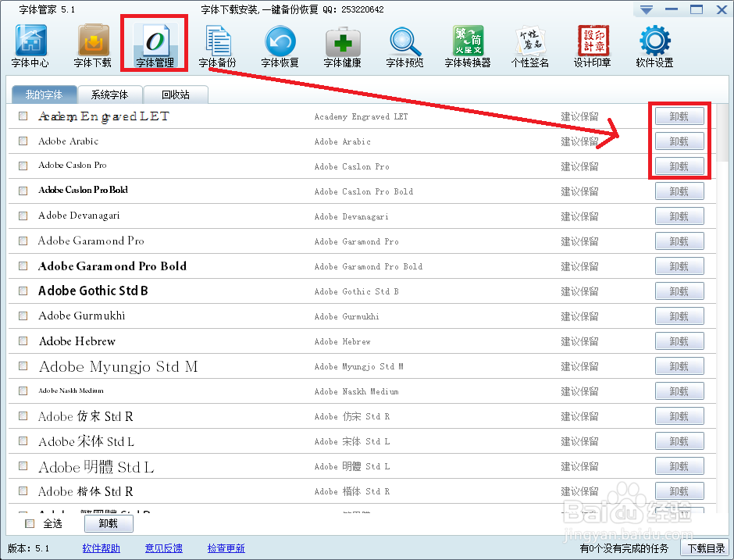Image resolution: width=734 pixels, height=560 pixels.
Task: Select the Adobe Gothic Std B preview
Action: pos(93,291)
